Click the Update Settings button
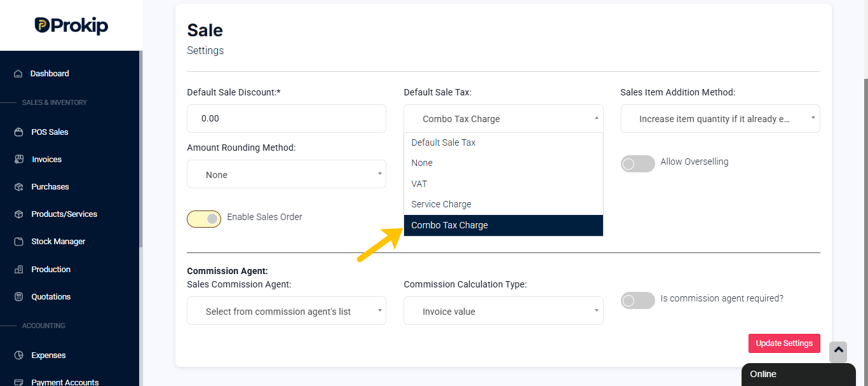Screen dimensions: 868x386 coord(784,343)
